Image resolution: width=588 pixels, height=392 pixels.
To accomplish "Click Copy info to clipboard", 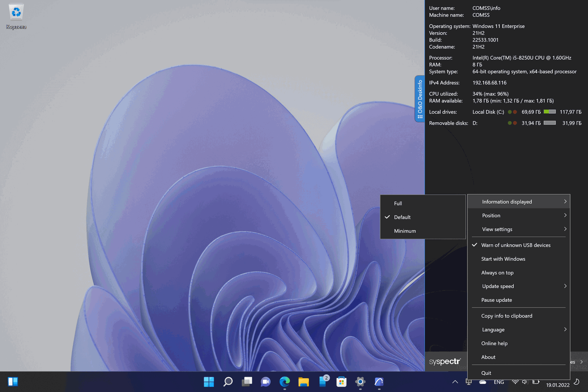I will coord(507,316).
